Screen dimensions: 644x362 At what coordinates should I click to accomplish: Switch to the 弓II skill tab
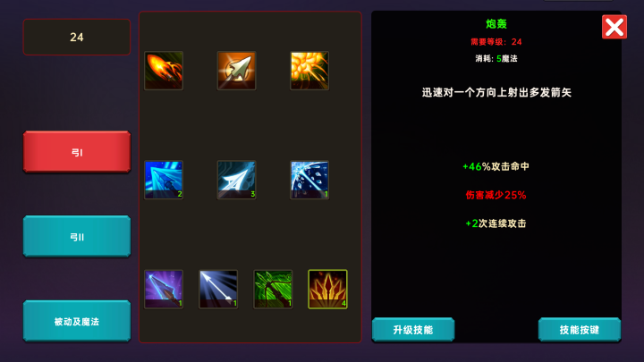click(x=77, y=236)
